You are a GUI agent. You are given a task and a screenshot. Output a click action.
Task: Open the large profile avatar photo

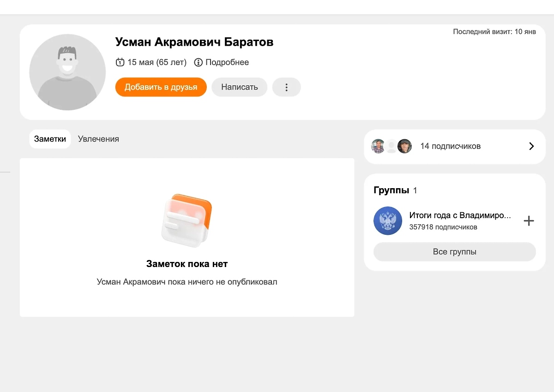point(67,72)
